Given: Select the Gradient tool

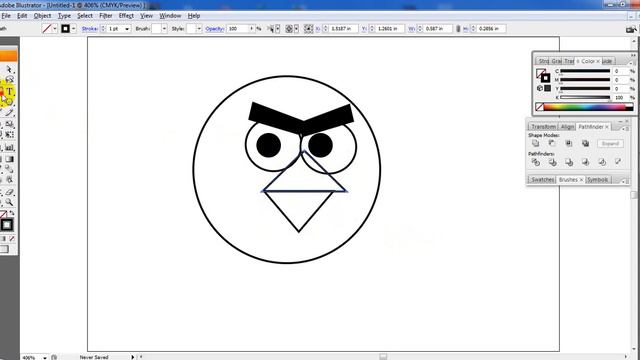Looking at the screenshot, I should [x=9, y=159].
